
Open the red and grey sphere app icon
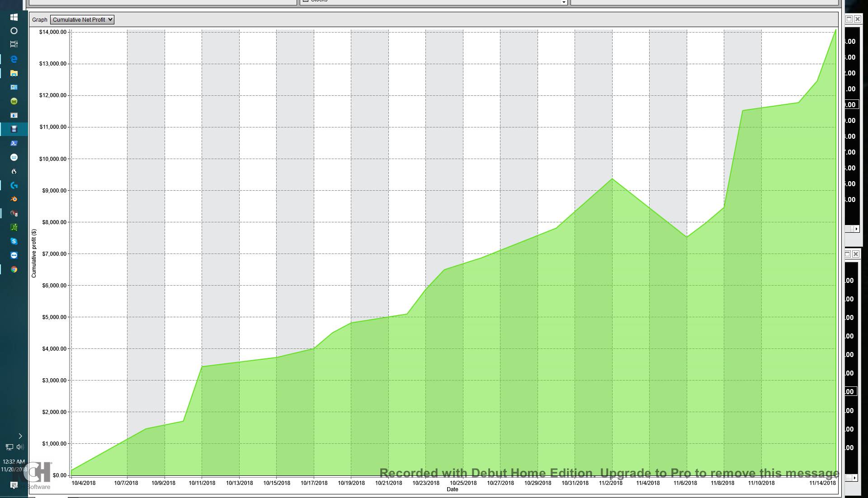(14, 213)
